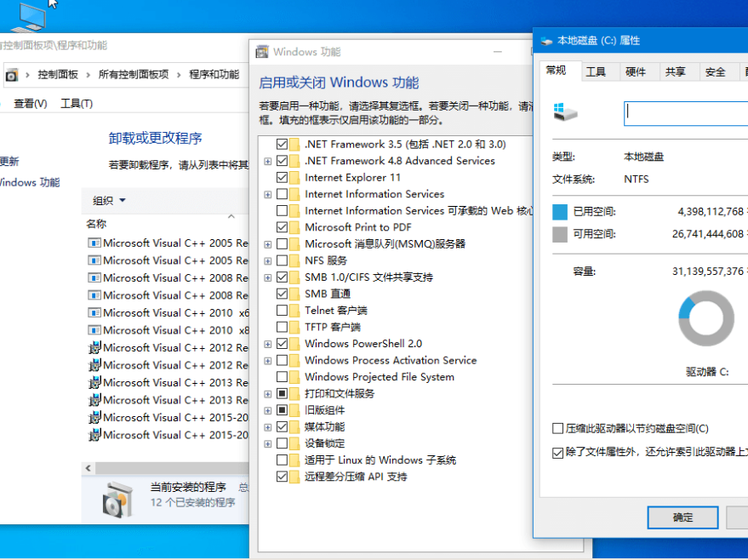Screen dimensions: 748x560
Task: Open the 查看(V) menu
Action: [30, 104]
